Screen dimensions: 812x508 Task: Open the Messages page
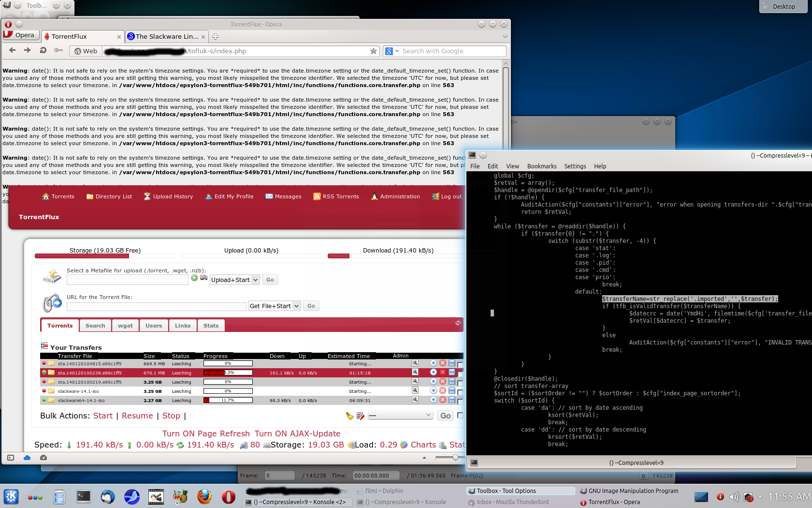pyautogui.click(x=283, y=196)
